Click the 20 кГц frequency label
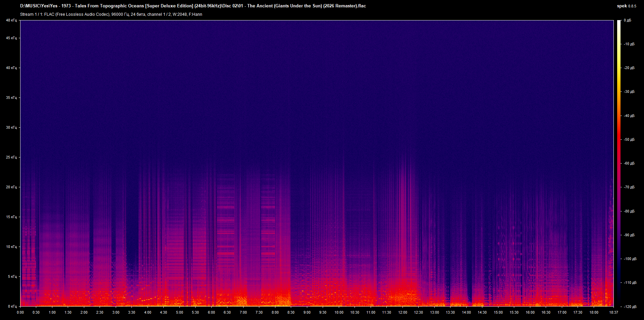Image resolution: width=644 pixels, height=320 pixels. click(11, 187)
